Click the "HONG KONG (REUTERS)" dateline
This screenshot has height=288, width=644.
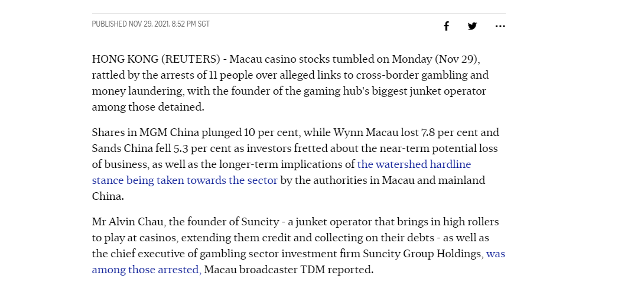tap(156, 59)
